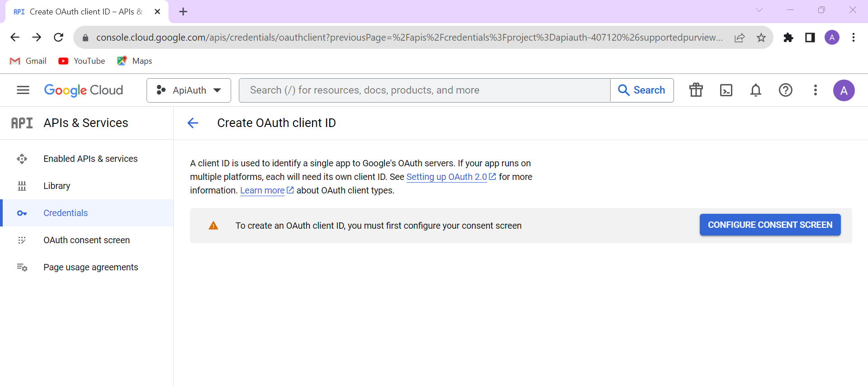Focus the resources search input field
The width and height of the screenshot is (868, 386).
coord(425,90)
